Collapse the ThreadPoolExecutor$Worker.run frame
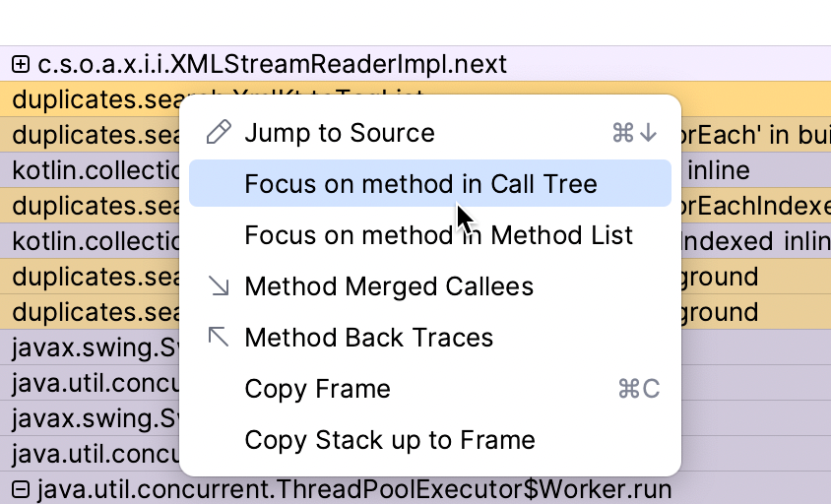The image size is (831, 504). pyautogui.click(x=21, y=488)
